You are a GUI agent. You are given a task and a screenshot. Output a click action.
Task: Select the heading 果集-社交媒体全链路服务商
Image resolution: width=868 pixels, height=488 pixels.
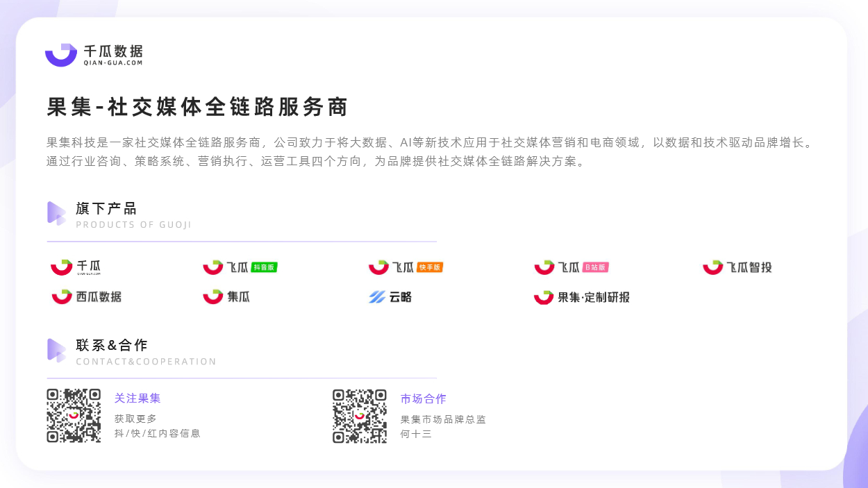pyautogui.click(x=197, y=107)
